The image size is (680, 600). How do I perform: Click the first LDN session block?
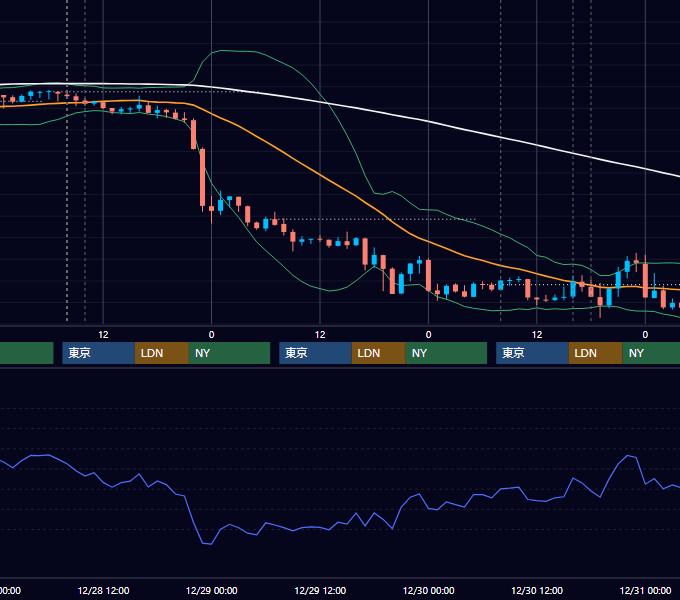(x=162, y=353)
